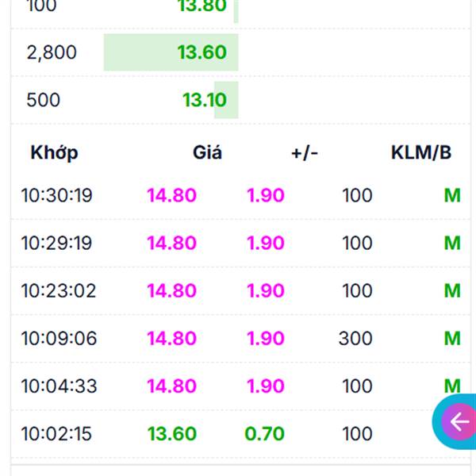Image resolution: width=476 pixels, height=476 pixels.
Task: Click price 14.80 in the 10:23:02 row
Action: tap(171, 290)
